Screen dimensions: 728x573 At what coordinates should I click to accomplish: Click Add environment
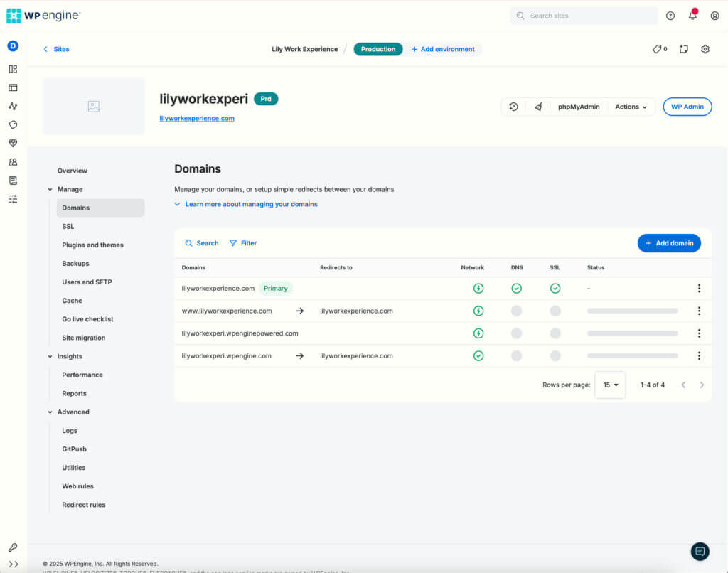443,49
